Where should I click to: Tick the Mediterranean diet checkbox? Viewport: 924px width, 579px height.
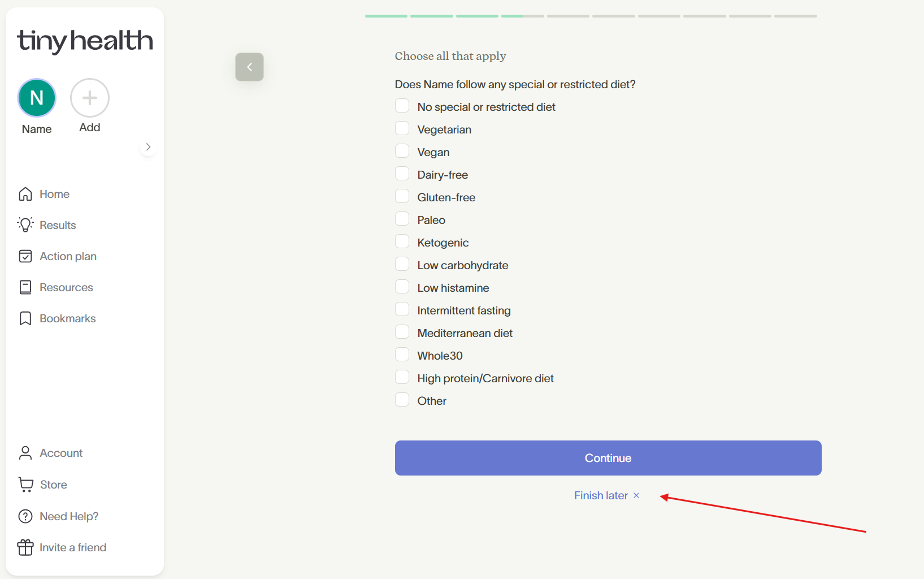402,332
